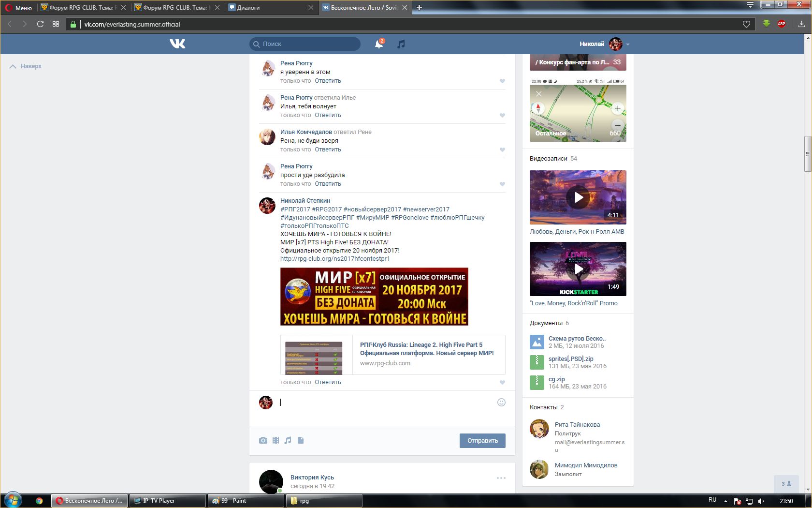This screenshot has width=812, height=508.
Task: Open the Конкурс фан-арта album thumbnail
Action: click(x=578, y=62)
